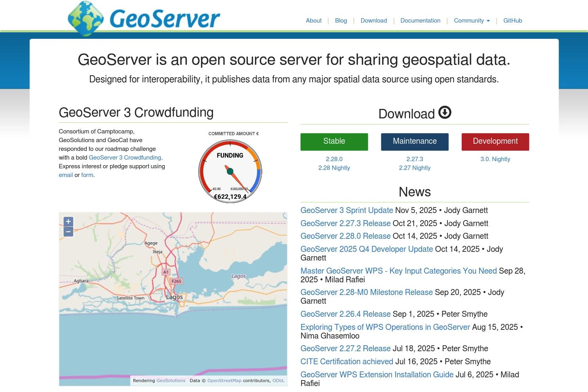This screenshot has width=588, height=392.
Task: Click the Stable download button
Action: click(334, 142)
